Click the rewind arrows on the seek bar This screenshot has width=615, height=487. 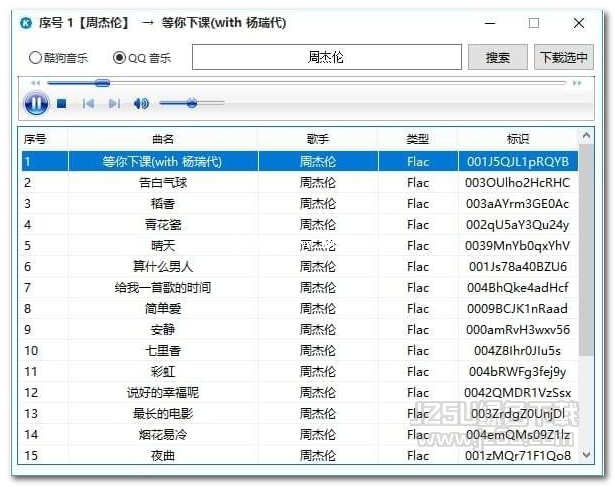(36, 83)
